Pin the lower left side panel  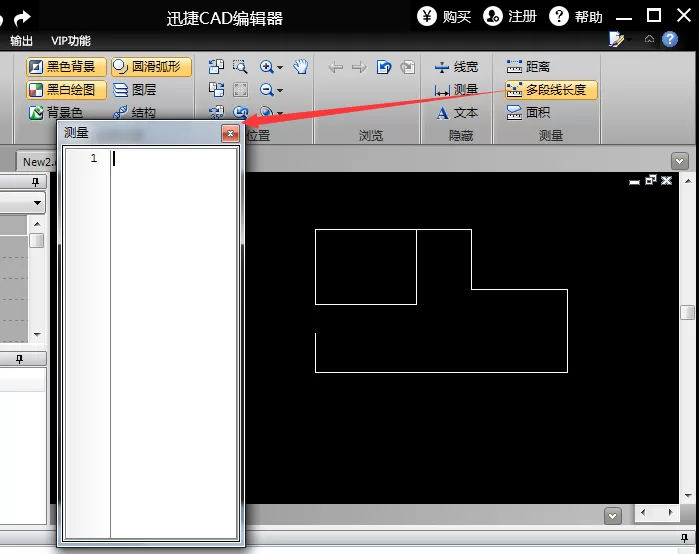(19, 359)
